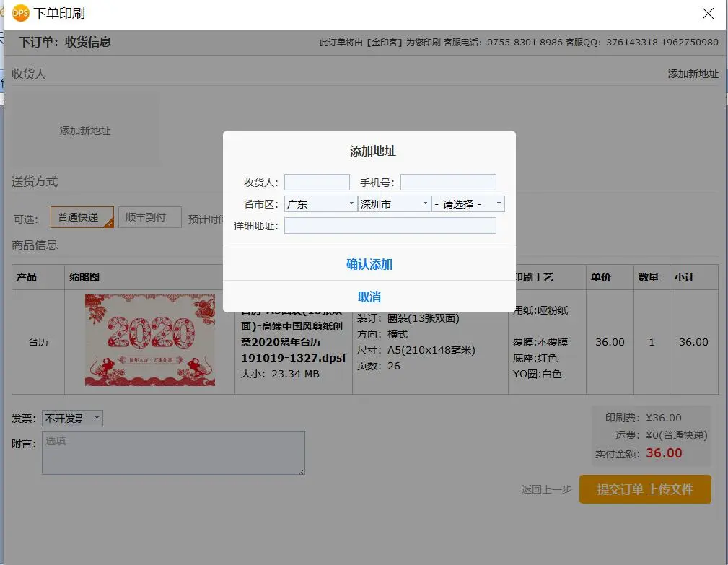Click the 印刷费: ¥36.00 line
This screenshot has width=728, height=565.
tap(643, 418)
